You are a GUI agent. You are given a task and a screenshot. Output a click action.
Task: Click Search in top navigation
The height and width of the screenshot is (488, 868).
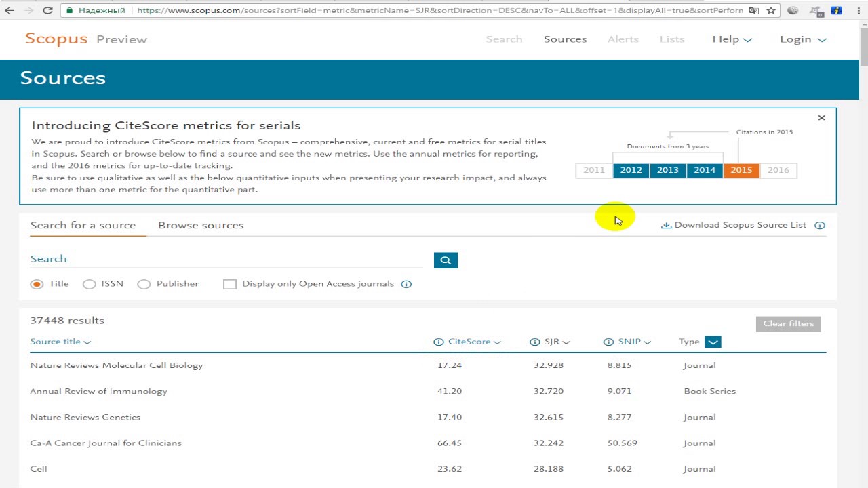(x=504, y=39)
